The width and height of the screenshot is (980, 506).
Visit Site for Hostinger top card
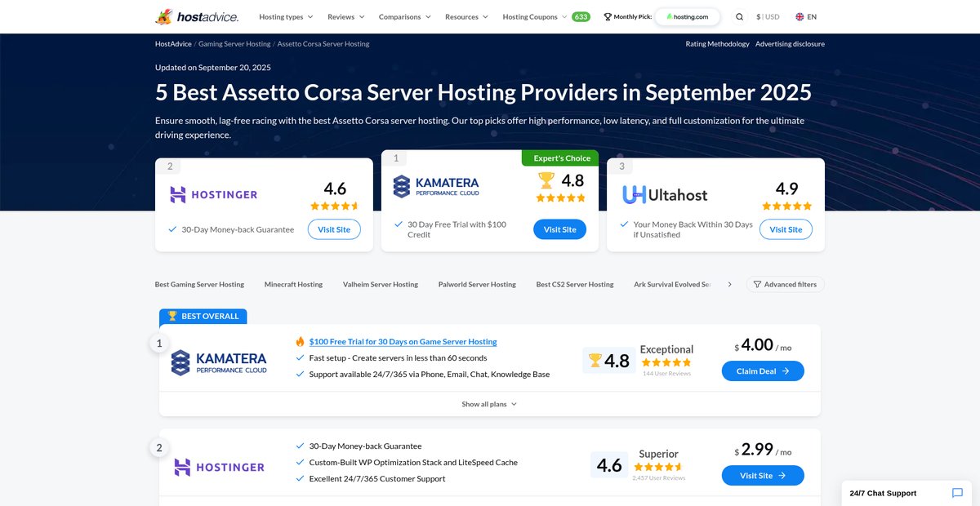(334, 229)
